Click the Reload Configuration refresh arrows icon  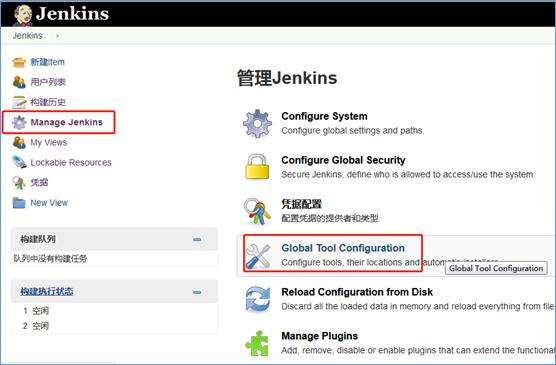pyautogui.click(x=258, y=300)
